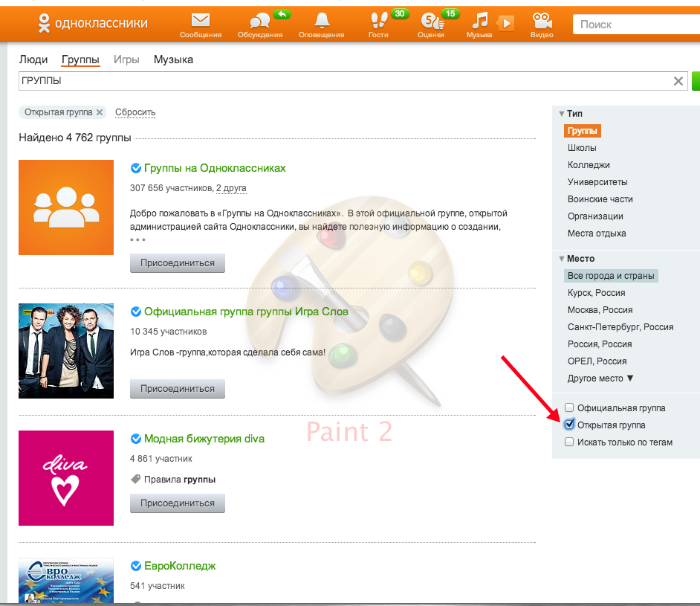
Task: Collapse the Тип filter section
Action: tap(562, 114)
